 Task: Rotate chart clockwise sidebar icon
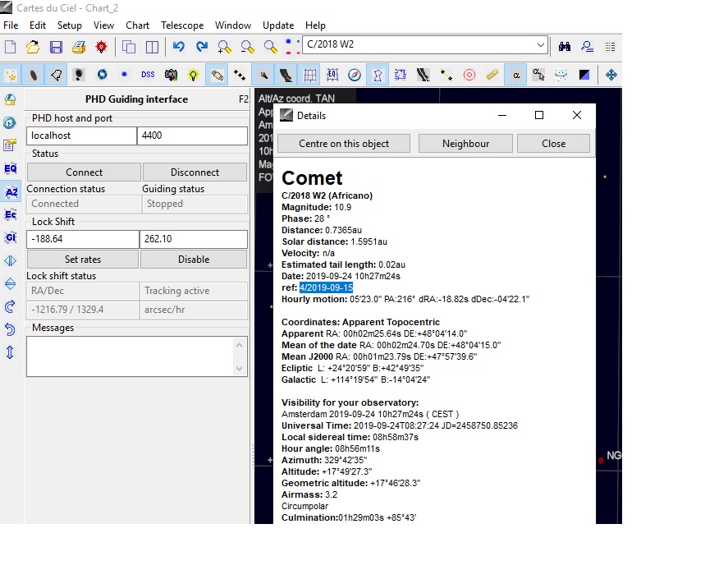coord(10,306)
